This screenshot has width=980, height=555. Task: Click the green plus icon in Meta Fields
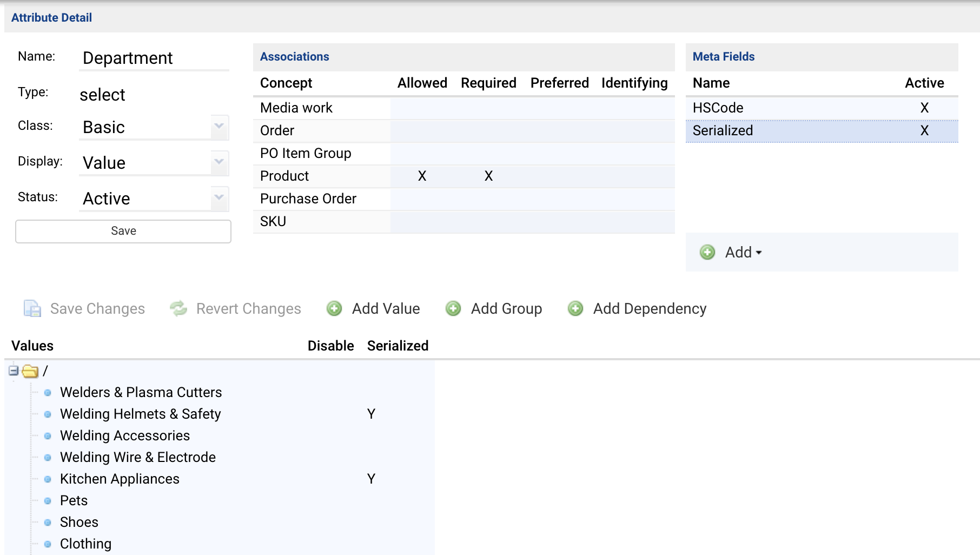pyautogui.click(x=707, y=252)
